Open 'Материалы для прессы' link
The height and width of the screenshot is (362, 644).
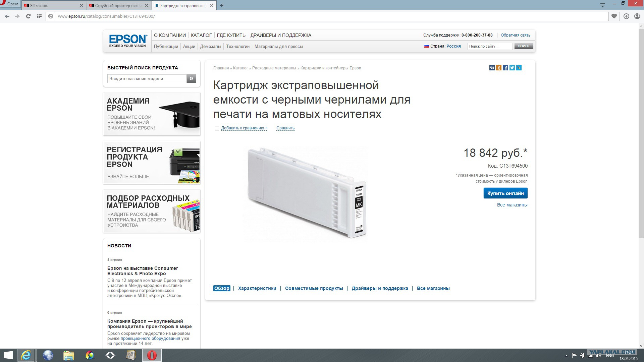pyautogui.click(x=279, y=47)
